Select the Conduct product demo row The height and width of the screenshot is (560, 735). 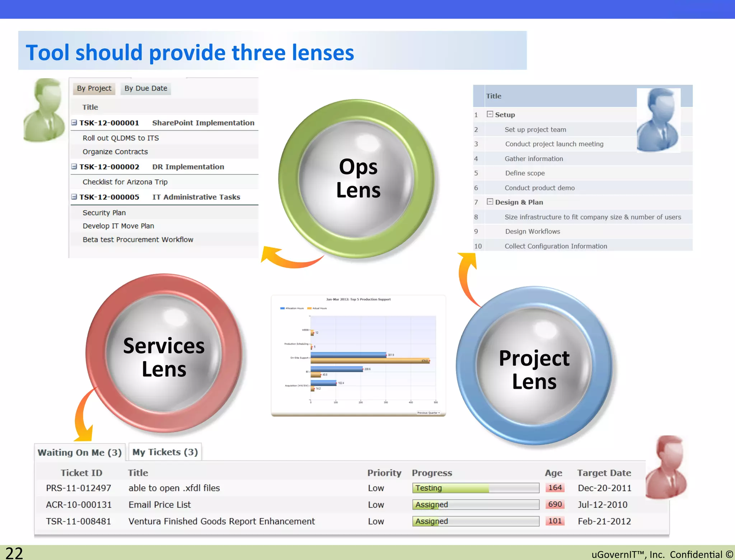[x=583, y=188]
